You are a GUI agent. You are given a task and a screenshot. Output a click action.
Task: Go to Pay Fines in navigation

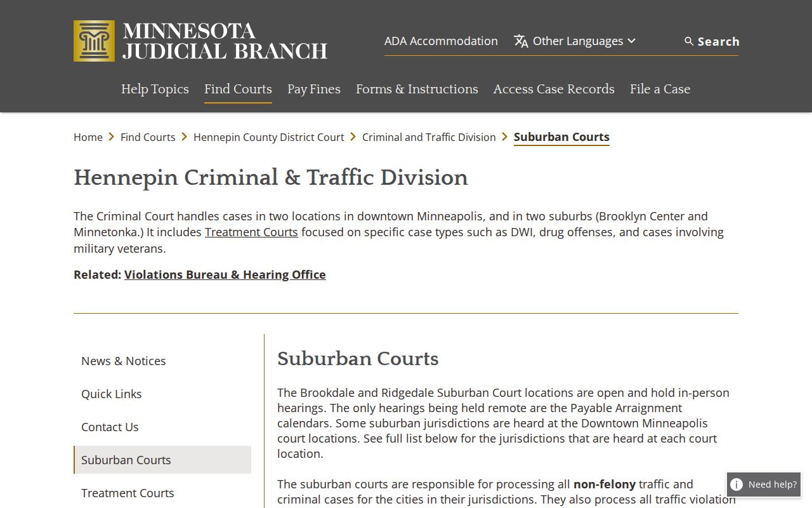point(314,89)
